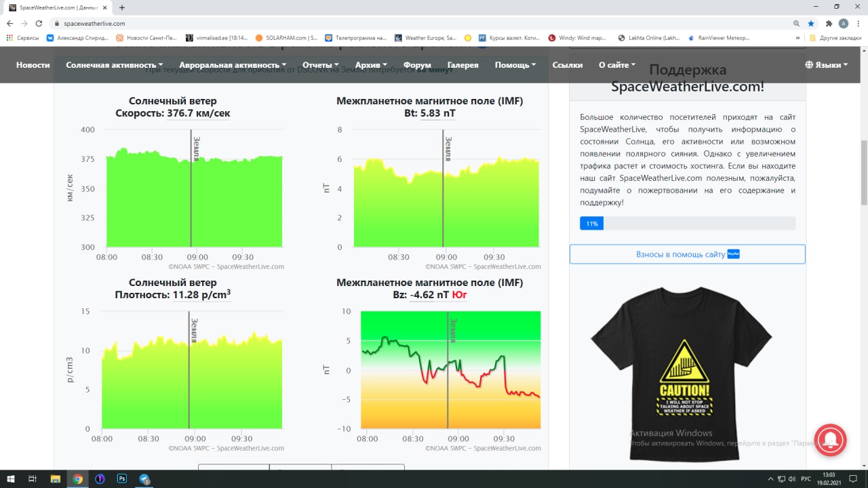The height and width of the screenshot is (488, 868).
Task: Click the address bar URL field
Action: click(x=420, y=23)
